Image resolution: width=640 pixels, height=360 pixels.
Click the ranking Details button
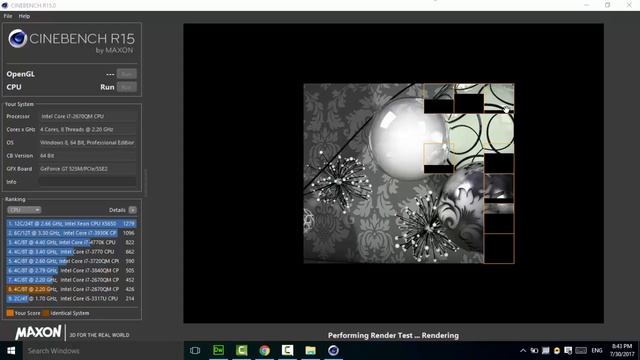coord(133,210)
